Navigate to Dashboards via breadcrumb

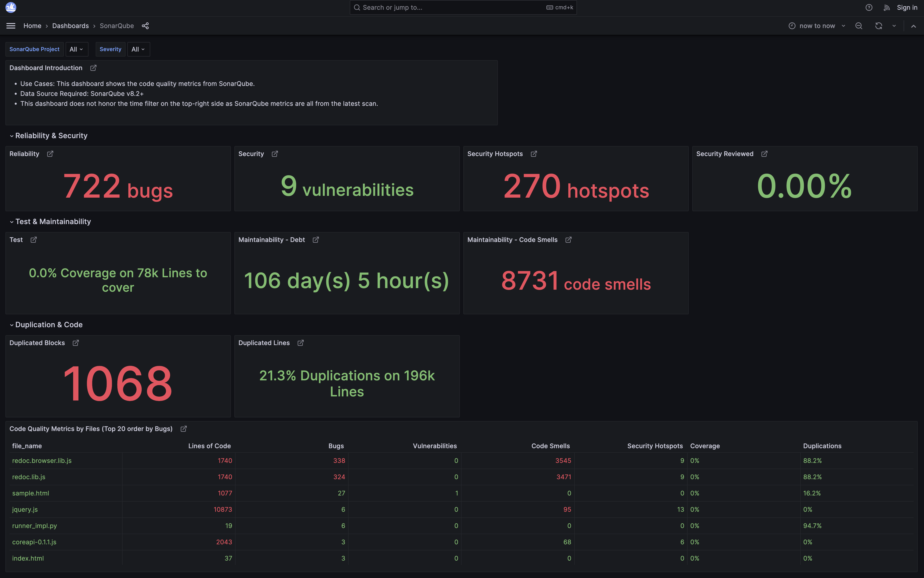click(x=70, y=26)
